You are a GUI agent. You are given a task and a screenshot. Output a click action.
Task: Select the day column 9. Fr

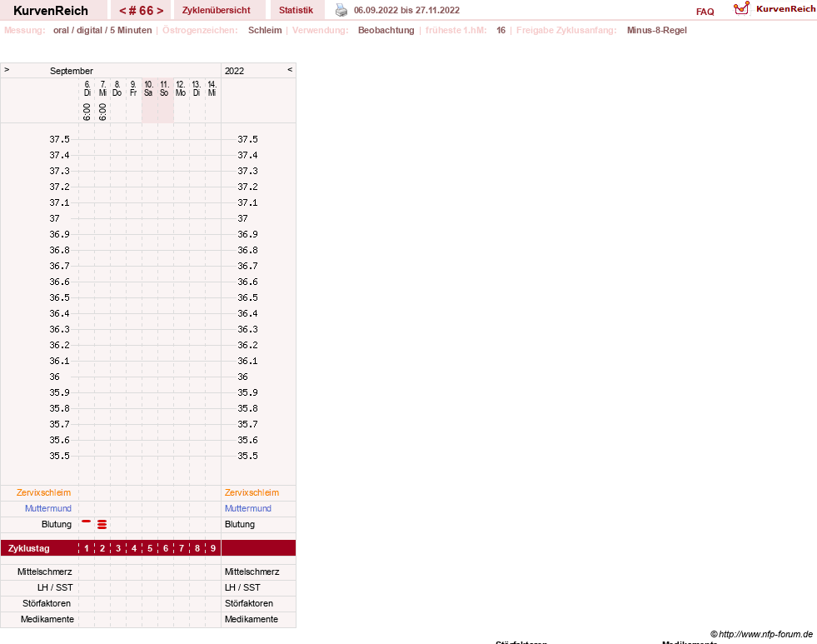click(133, 88)
